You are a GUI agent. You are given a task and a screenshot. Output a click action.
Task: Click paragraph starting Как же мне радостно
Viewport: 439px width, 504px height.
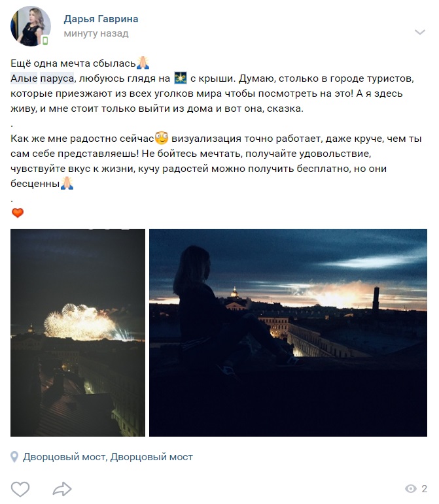click(x=216, y=161)
